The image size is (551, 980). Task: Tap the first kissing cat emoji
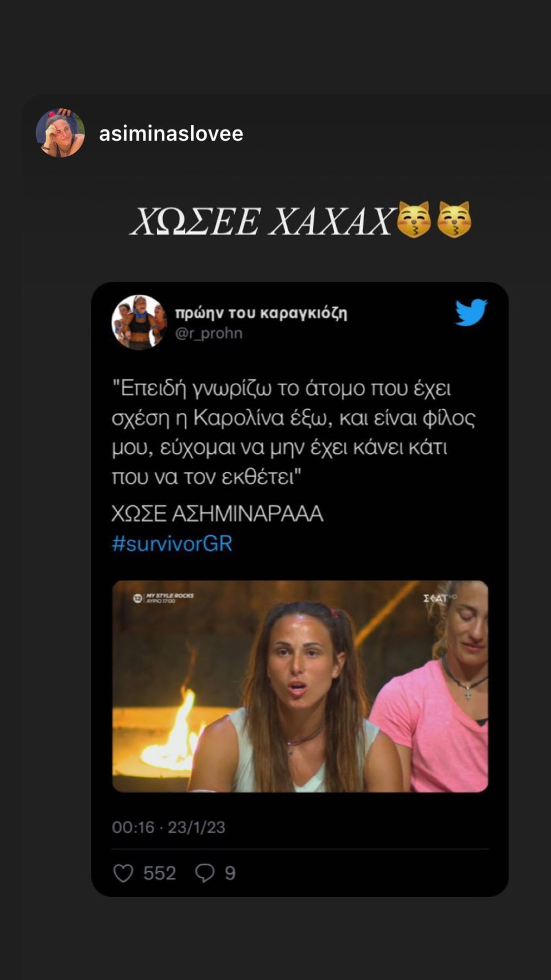414,219
